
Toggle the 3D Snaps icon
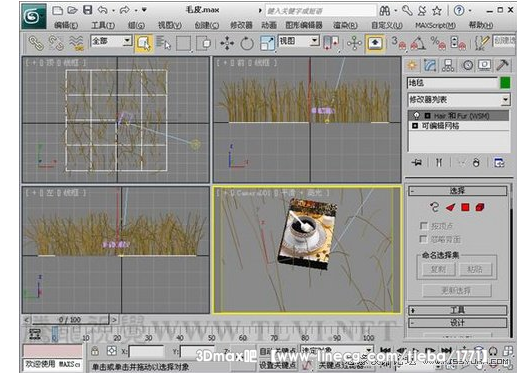click(399, 43)
